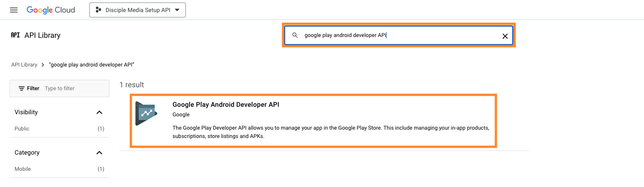Click the Filter lines icon
644x187 pixels.
coord(22,89)
